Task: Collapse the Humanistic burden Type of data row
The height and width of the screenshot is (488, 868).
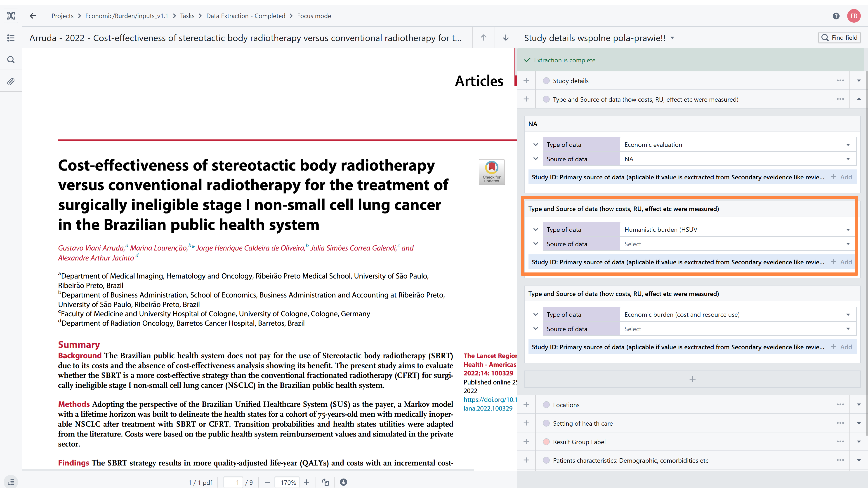Action: [535, 230]
